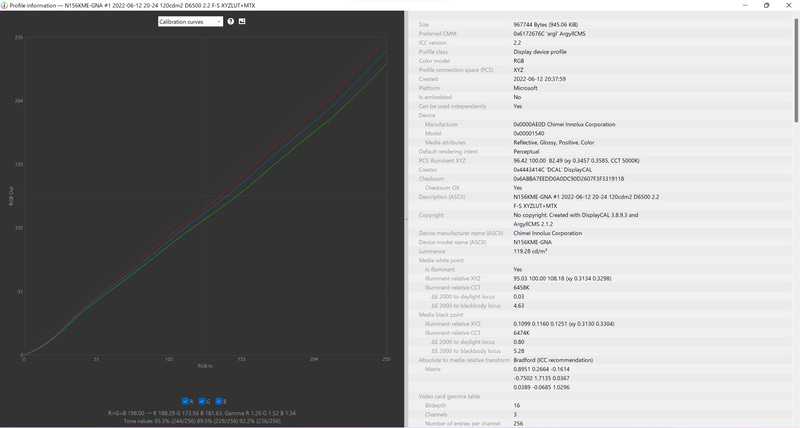Toggle the B channel checkbox
The width and height of the screenshot is (800, 428).
[x=218, y=401]
